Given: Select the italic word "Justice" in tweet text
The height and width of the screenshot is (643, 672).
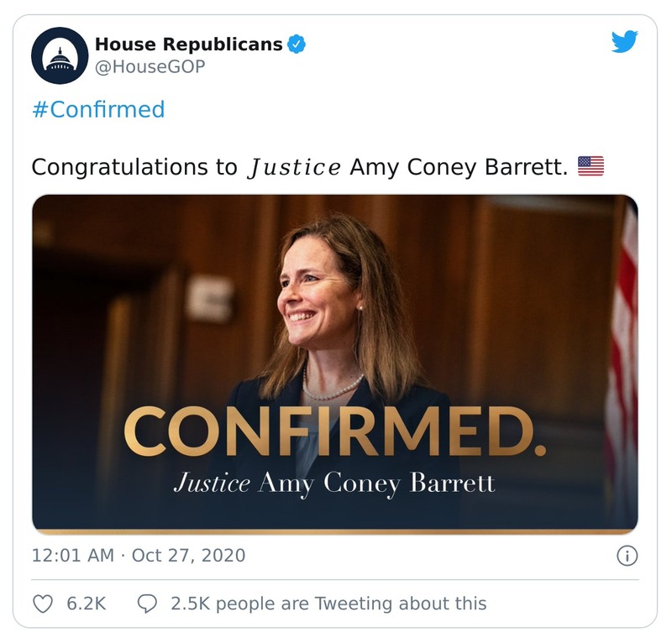Looking at the screenshot, I should point(293,166).
